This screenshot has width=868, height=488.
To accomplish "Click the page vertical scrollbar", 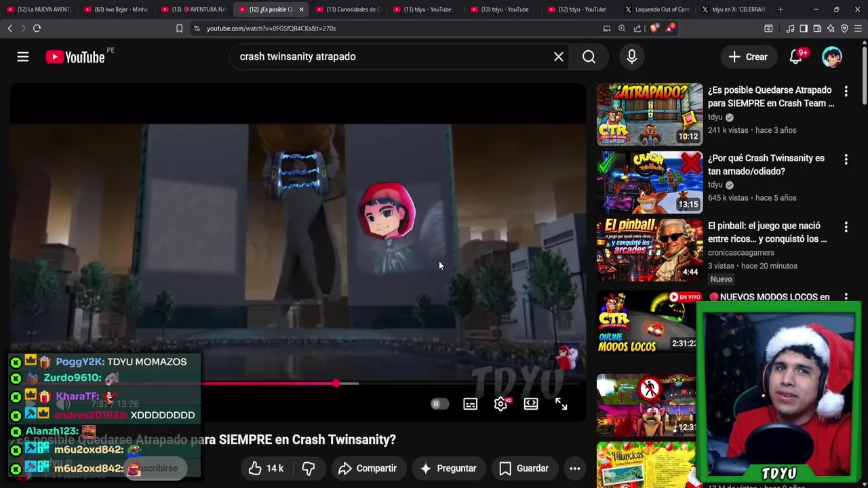I will point(864,75).
